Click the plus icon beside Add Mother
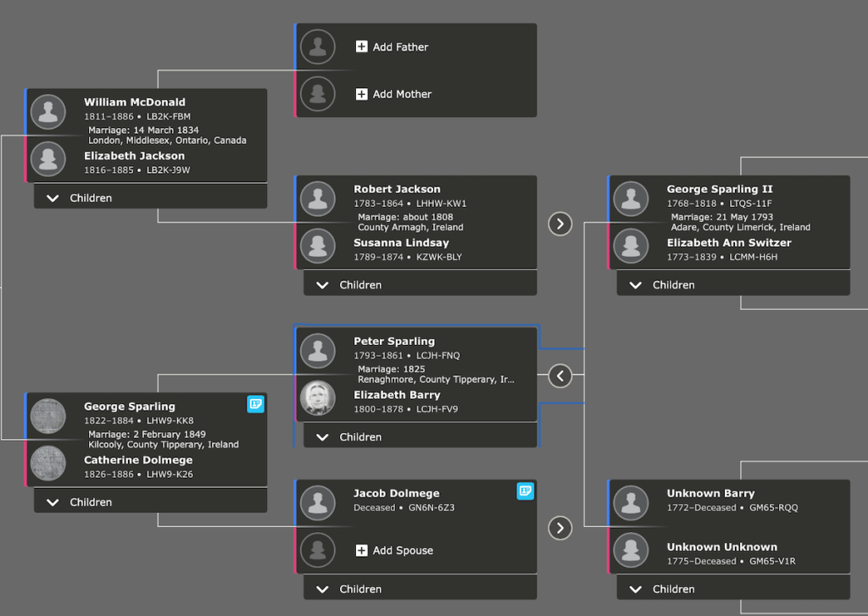The width and height of the screenshot is (868, 616). point(362,94)
